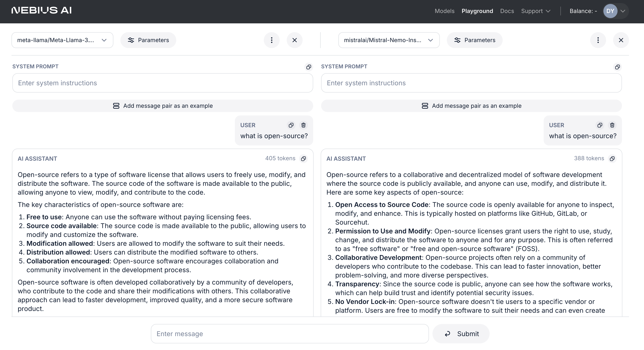This screenshot has height=350, width=644.
Task: Go to the Playground tab
Action: 477,11
